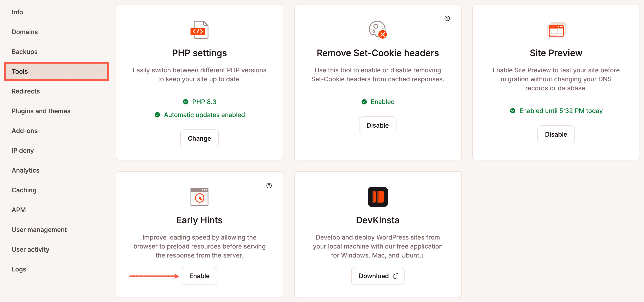Disable Remove Set-Cookie headers
Viewport: 644px width, 302px height.
377,125
